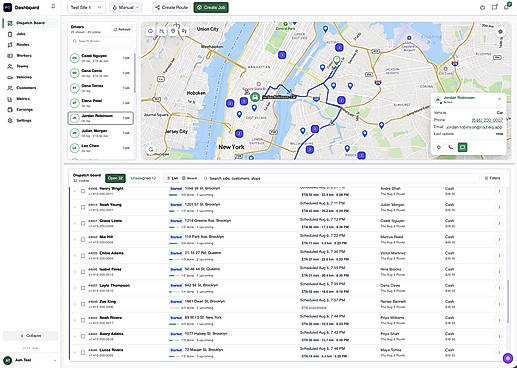Check the Isabel Perez job checkbox

tap(83, 272)
